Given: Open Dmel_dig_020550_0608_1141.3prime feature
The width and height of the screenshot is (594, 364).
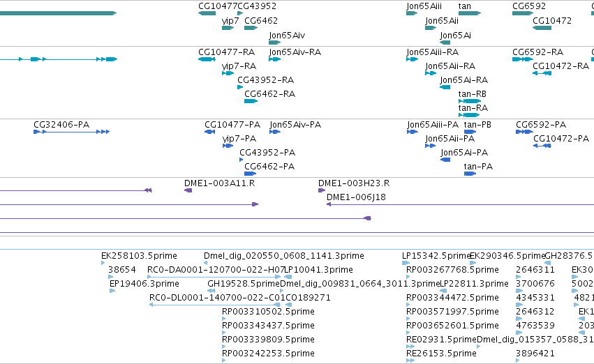Looking at the screenshot, I should (x=284, y=256).
